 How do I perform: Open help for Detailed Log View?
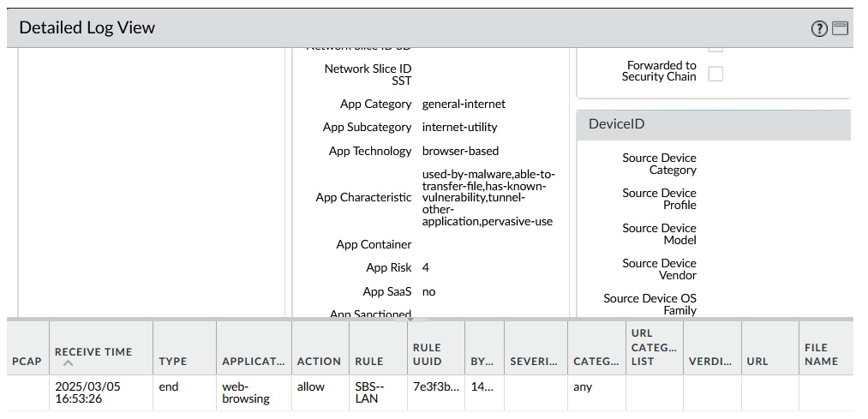point(819,28)
